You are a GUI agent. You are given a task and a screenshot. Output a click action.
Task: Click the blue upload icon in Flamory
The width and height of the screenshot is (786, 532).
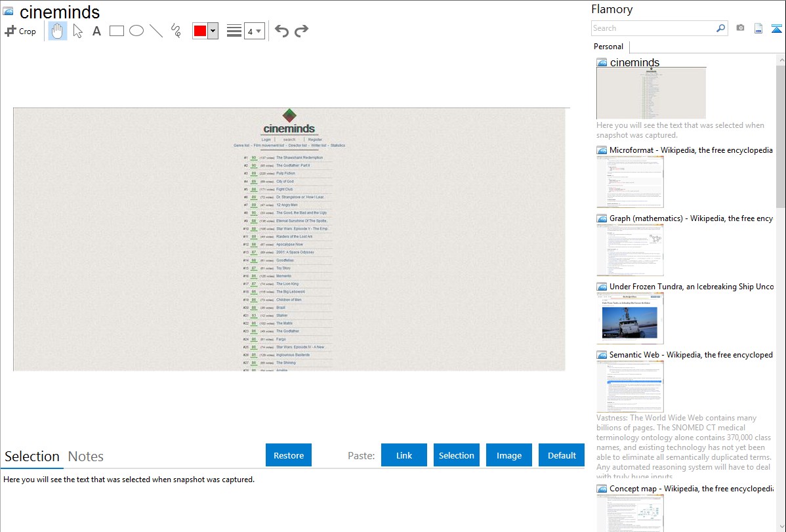point(776,28)
